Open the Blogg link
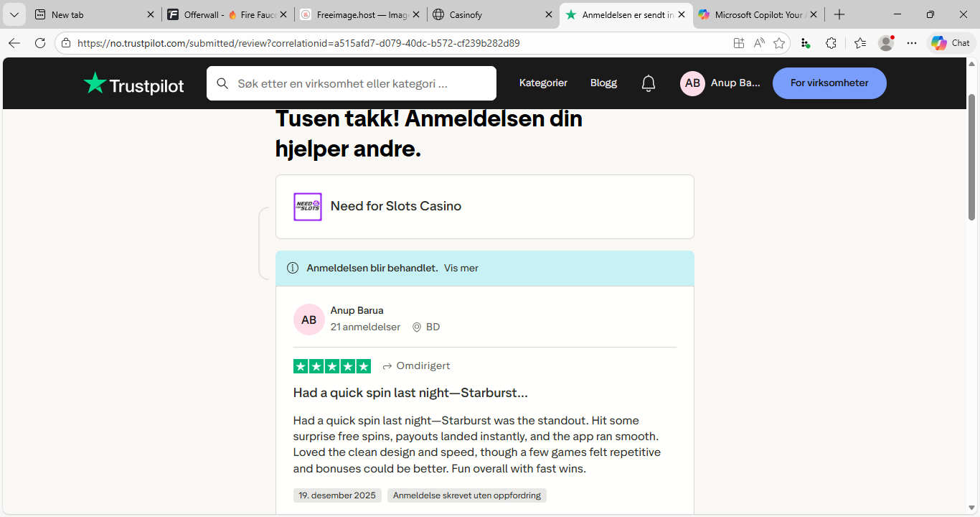This screenshot has height=517, width=980. pos(603,83)
